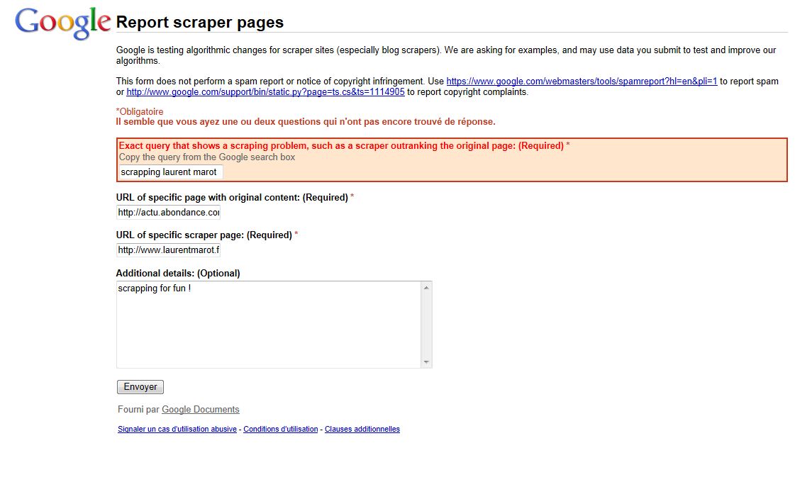Open the Google Documents link
Viewport: 812px width, 504px height.
[201, 409]
